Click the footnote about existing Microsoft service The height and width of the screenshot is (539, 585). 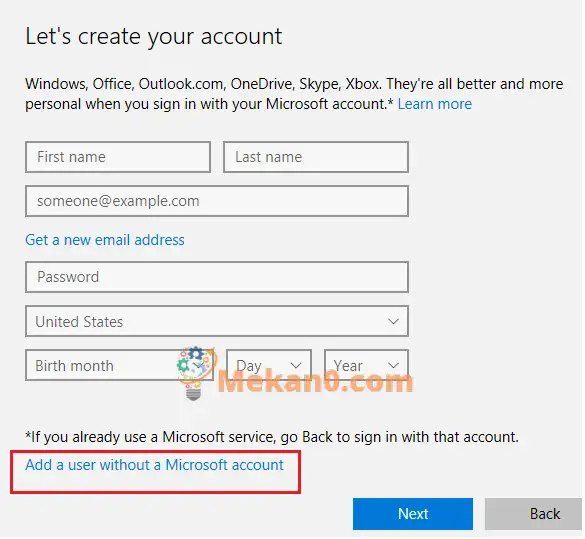[272, 437]
